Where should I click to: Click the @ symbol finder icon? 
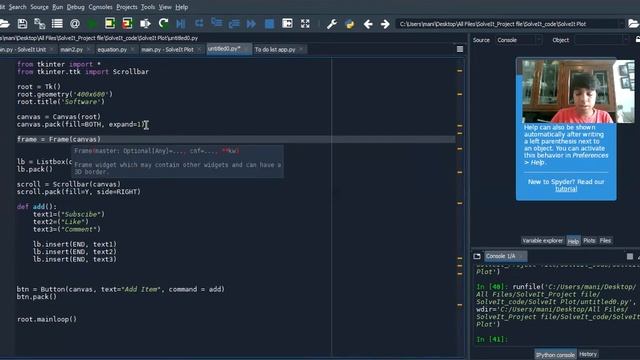click(x=75, y=24)
